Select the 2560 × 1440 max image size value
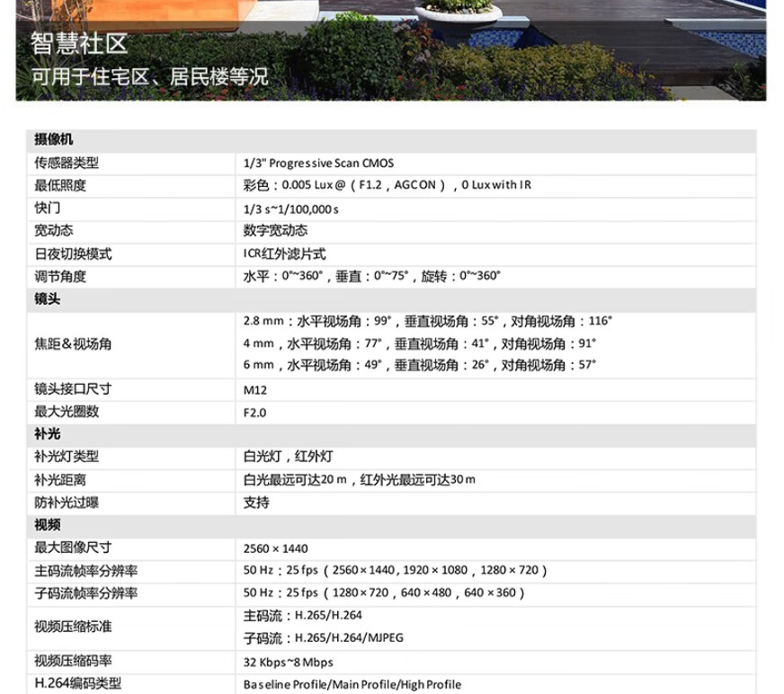The width and height of the screenshot is (784, 694). tap(275, 548)
